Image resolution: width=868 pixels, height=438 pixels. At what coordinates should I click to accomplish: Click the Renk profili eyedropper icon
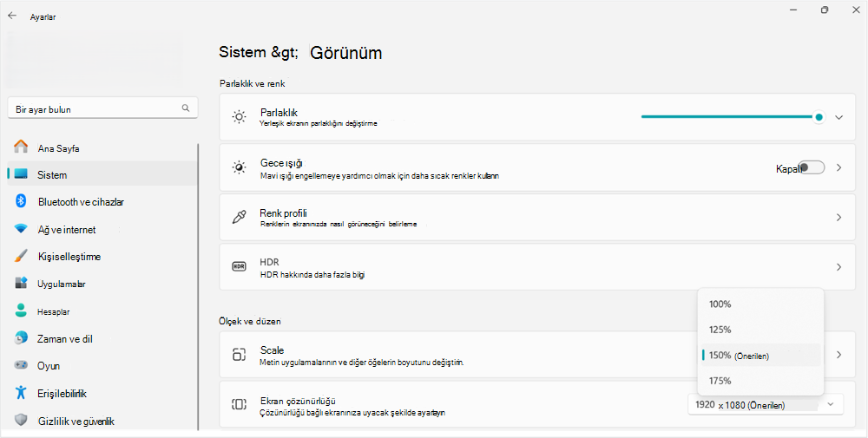tap(240, 218)
